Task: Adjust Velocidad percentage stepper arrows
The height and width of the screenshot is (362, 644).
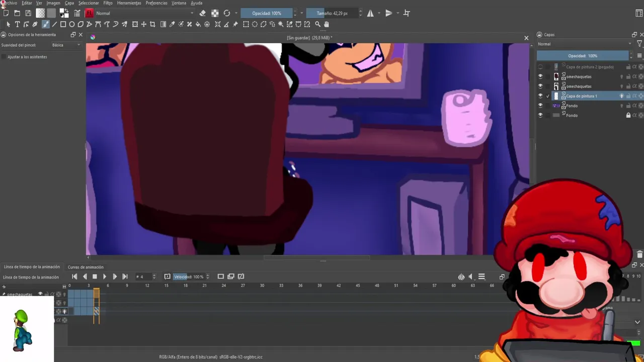Action: coord(207,277)
